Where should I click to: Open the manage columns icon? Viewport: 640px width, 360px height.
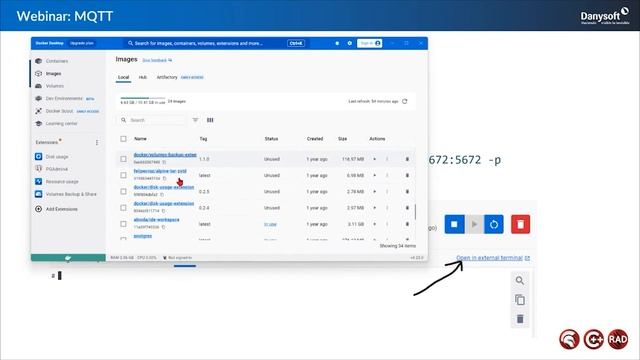[x=210, y=120]
